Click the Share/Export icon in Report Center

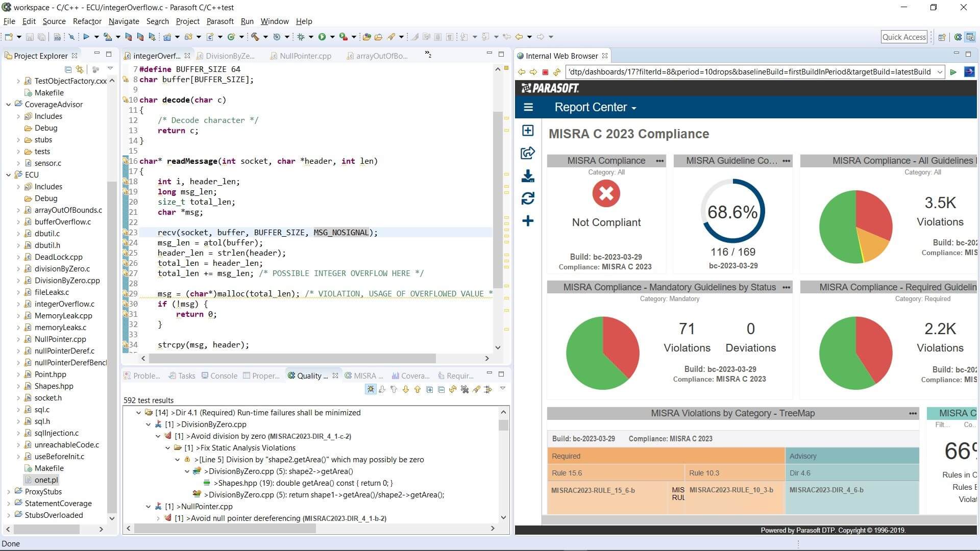527,155
